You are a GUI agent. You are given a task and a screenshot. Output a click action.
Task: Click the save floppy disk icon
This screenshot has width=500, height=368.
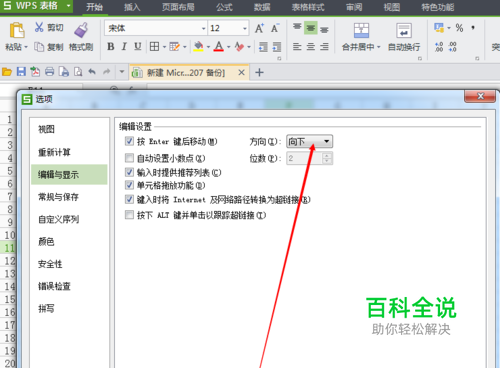coord(21,72)
